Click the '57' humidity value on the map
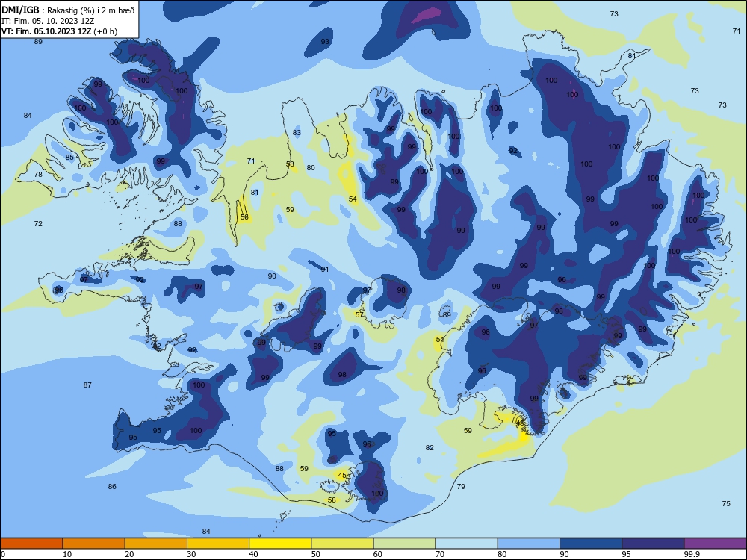 point(359,314)
